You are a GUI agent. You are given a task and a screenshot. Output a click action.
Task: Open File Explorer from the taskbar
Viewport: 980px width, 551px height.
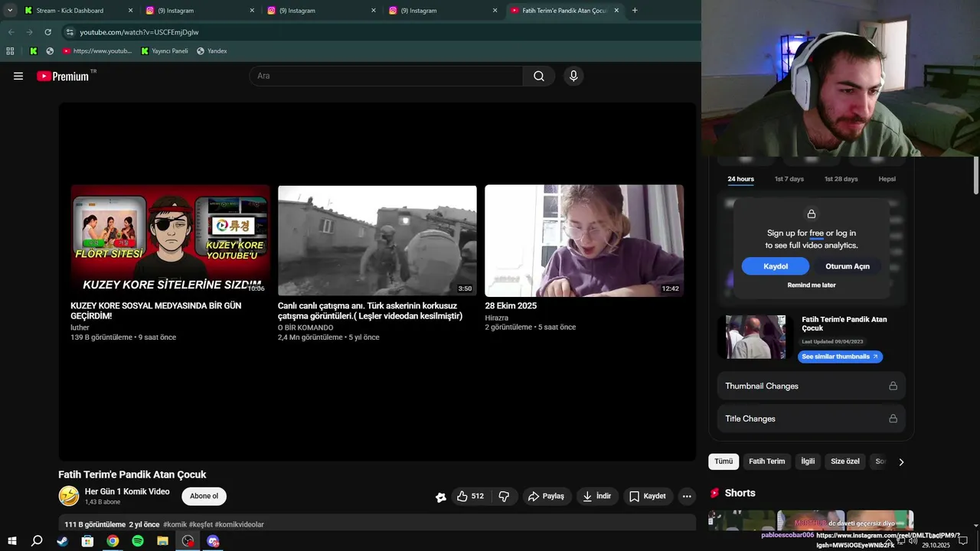[x=163, y=541]
